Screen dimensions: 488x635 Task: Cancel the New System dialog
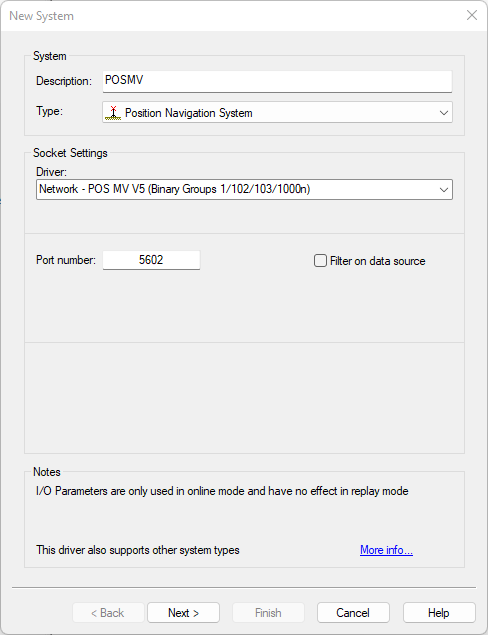tap(353, 613)
